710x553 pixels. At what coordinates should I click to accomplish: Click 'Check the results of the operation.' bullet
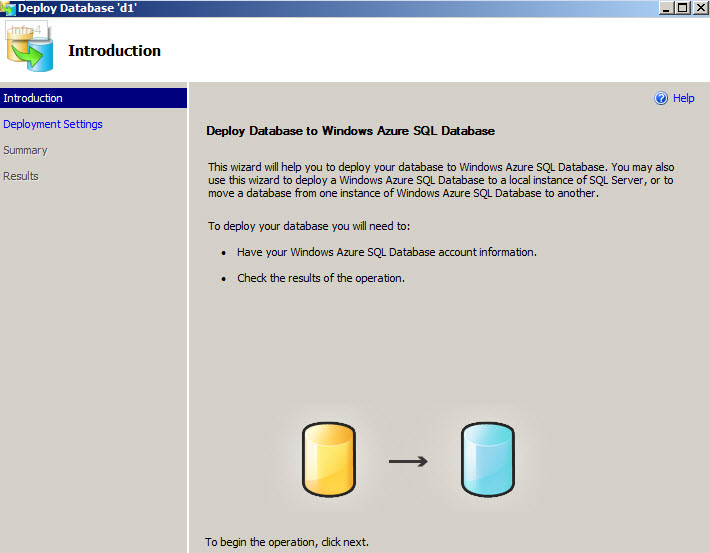[x=321, y=278]
